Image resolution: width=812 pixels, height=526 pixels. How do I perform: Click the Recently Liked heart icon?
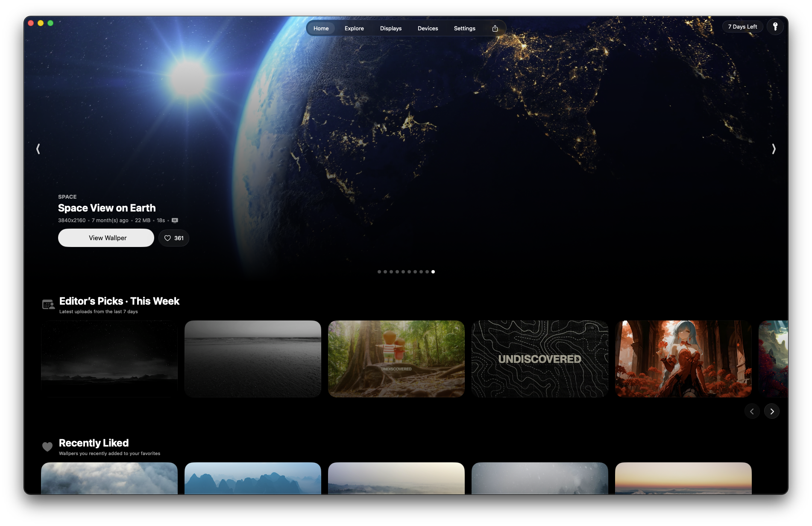pos(47,447)
